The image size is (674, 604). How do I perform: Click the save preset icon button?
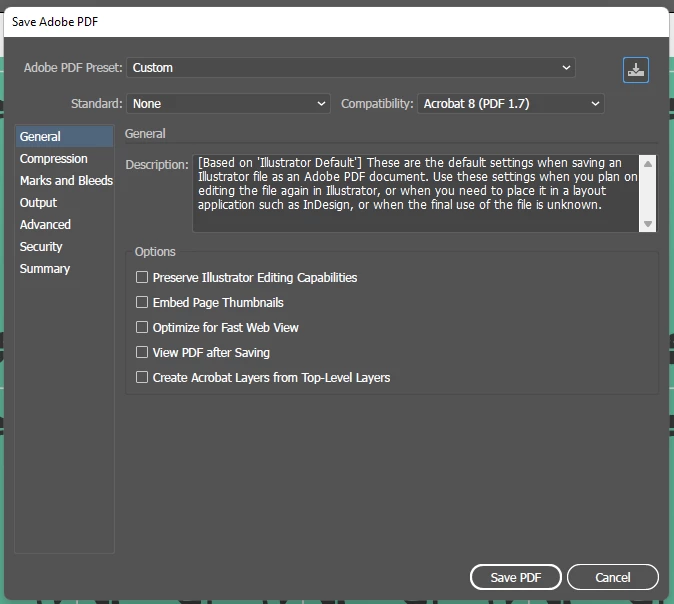point(636,70)
